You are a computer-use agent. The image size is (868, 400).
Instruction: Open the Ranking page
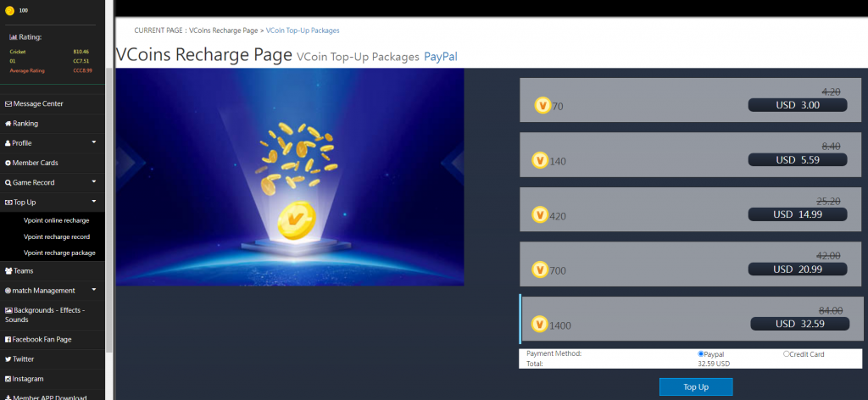[x=52, y=124]
